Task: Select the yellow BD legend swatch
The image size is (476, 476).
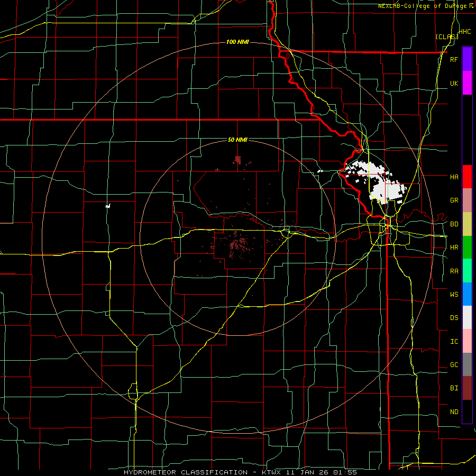Action: point(467,224)
